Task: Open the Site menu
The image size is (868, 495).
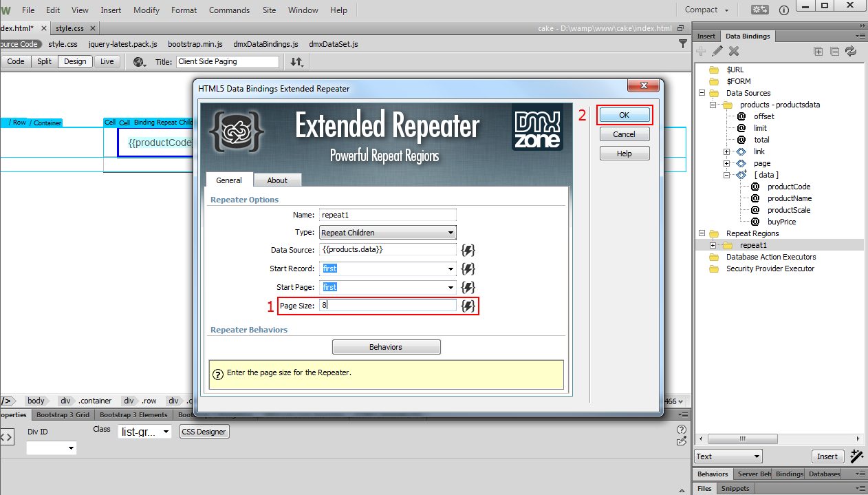Action: point(270,10)
